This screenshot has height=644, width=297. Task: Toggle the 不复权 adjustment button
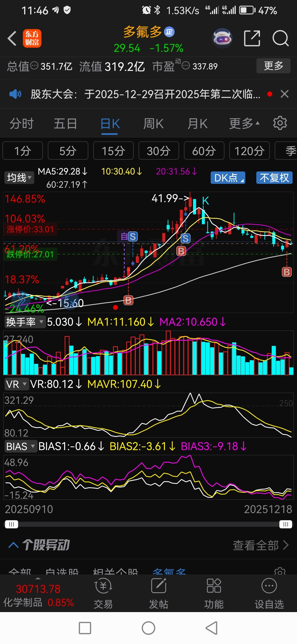tap(274, 178)
